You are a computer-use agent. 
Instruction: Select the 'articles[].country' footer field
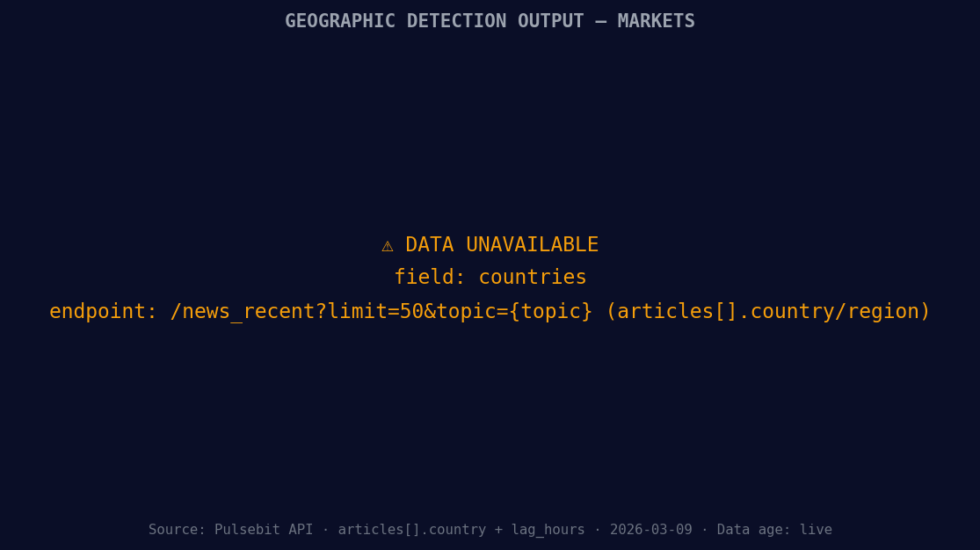click(411, 529)
